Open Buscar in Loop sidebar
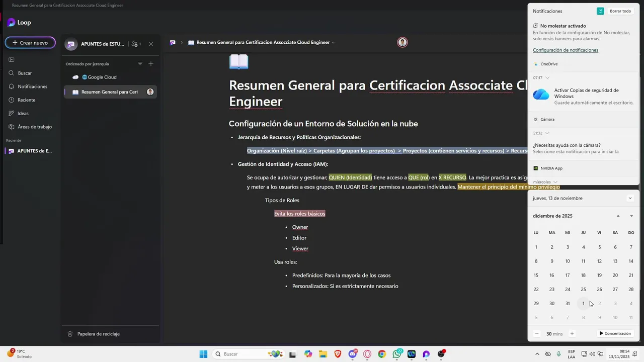 [x=25, y=73]
